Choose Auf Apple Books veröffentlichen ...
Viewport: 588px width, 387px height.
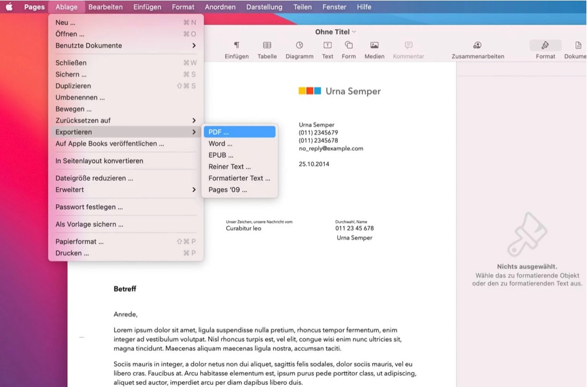126,144
